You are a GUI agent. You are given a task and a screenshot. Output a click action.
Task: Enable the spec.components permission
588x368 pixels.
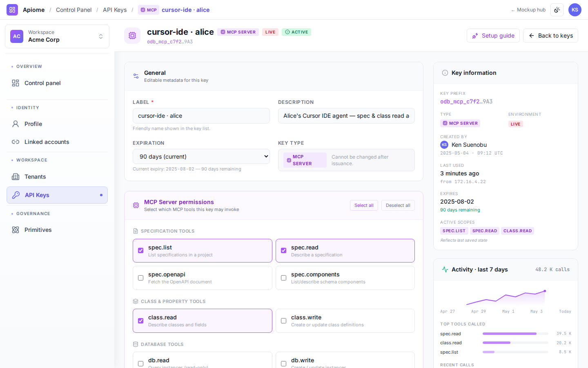click(x=283, y=278)
